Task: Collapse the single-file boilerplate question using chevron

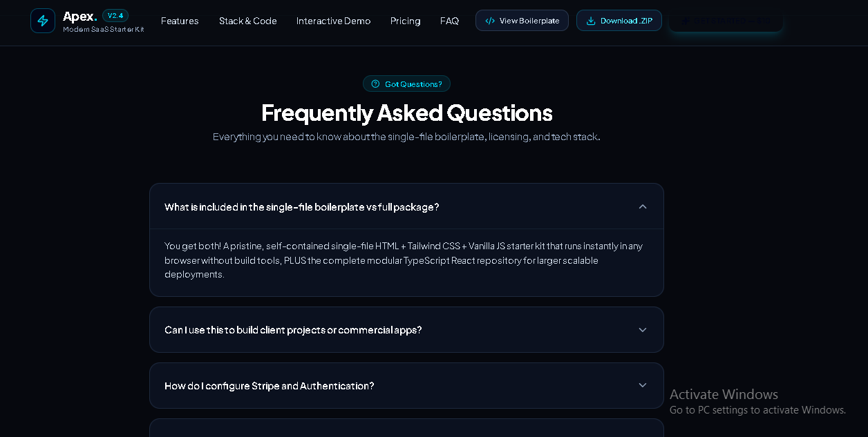Action: coord(643,206)
